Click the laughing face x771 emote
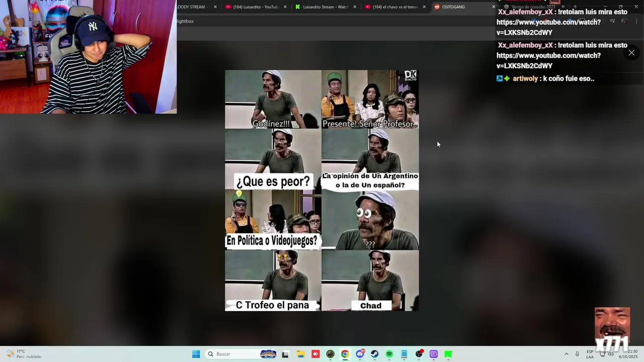The height and width of the screenshot is (362, 644). 612,329
